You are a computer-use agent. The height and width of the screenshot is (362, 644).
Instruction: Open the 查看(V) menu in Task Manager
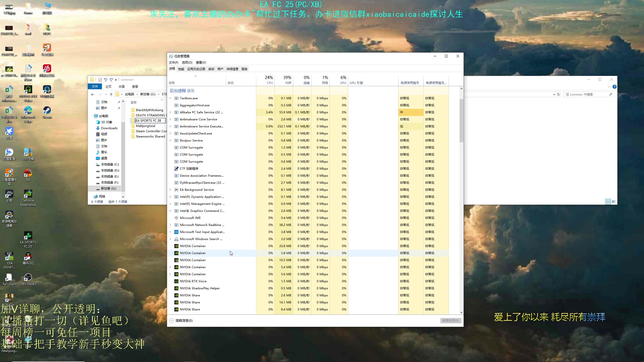pyautogui.click(x=201, y=63)
